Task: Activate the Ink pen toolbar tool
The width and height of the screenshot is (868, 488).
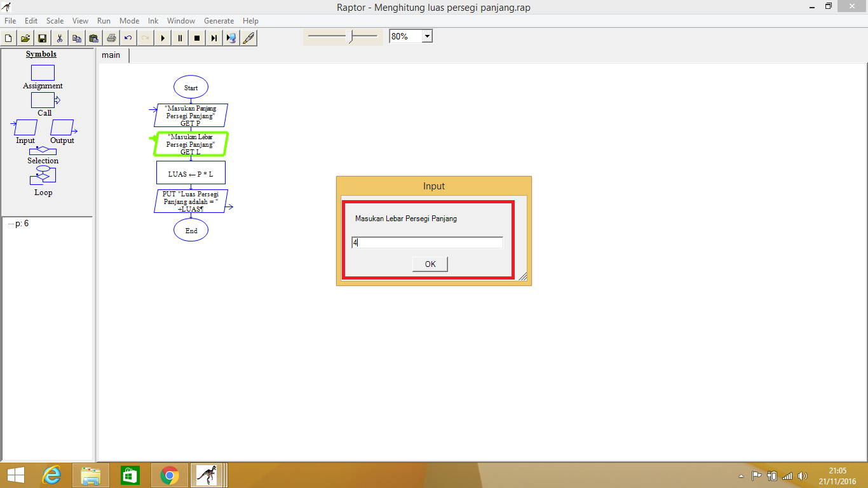Action: pos(248,37)
